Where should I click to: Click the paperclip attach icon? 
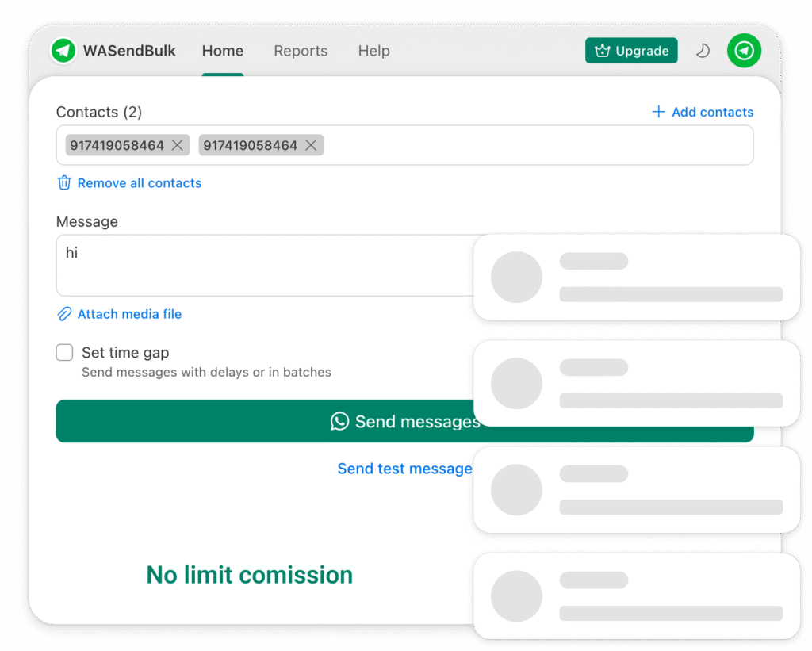coord(64,314)
